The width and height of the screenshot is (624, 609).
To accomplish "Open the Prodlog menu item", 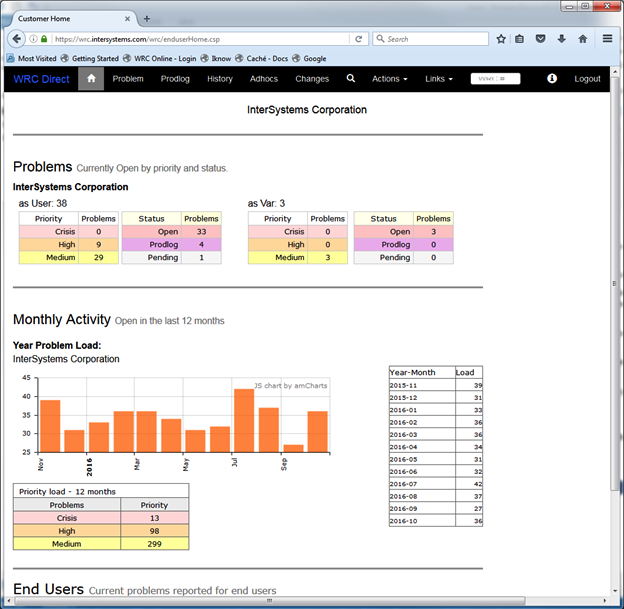I will point(175,79).
